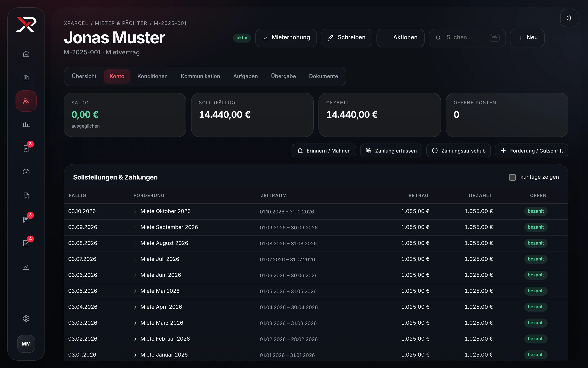The image size is (588, 368).
Task: Click Forderung / Gutschrift button
Action: pos(531,151)
